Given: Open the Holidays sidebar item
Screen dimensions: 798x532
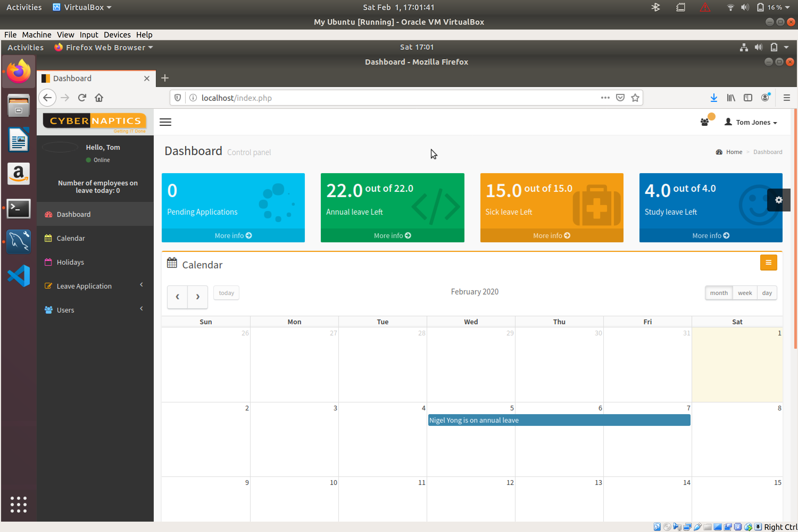Looking at the screenshot, I should (70, 262).
